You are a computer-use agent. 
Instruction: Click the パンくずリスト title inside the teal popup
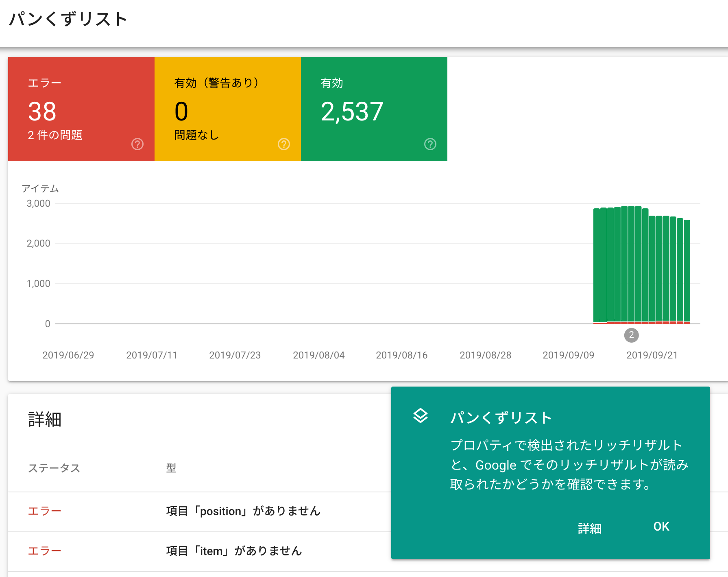point(501,418)
